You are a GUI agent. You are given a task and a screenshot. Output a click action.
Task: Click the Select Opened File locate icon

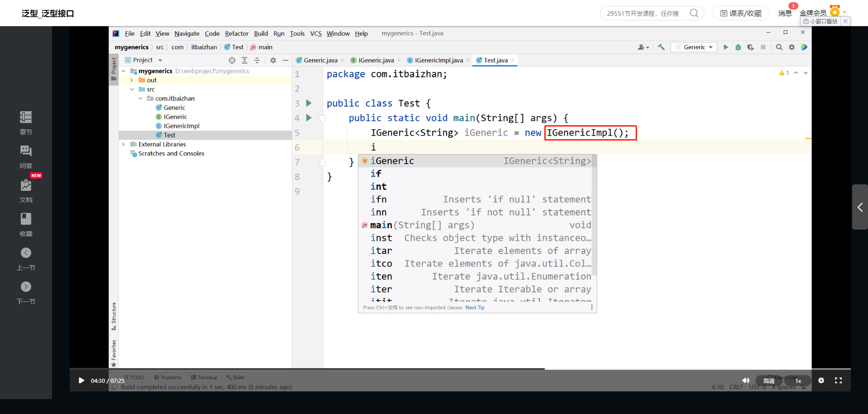[232, 60]
